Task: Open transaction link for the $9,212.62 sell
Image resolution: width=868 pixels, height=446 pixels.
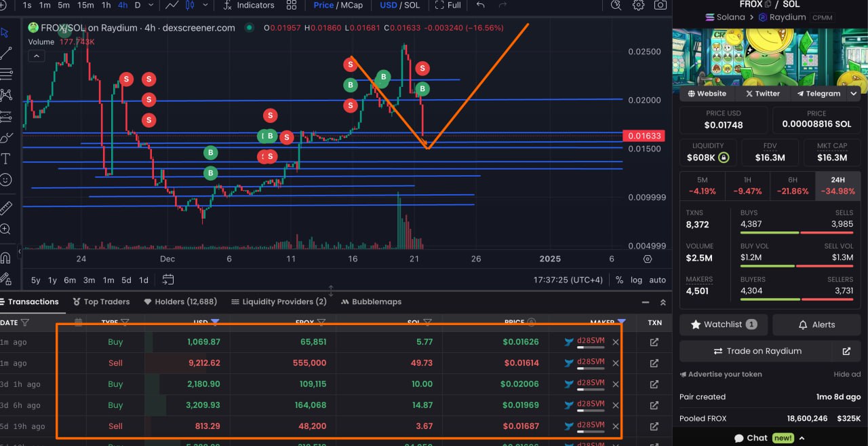Action: (654, 363)
